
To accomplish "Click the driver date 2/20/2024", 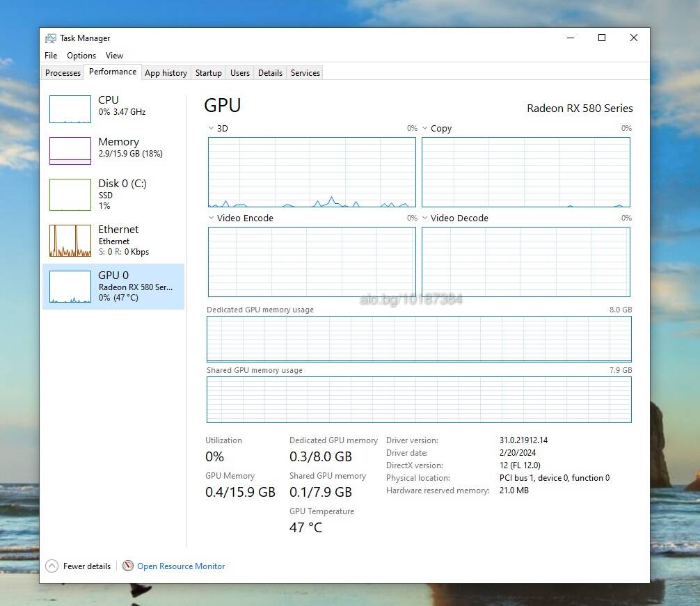I will point(518,453).
